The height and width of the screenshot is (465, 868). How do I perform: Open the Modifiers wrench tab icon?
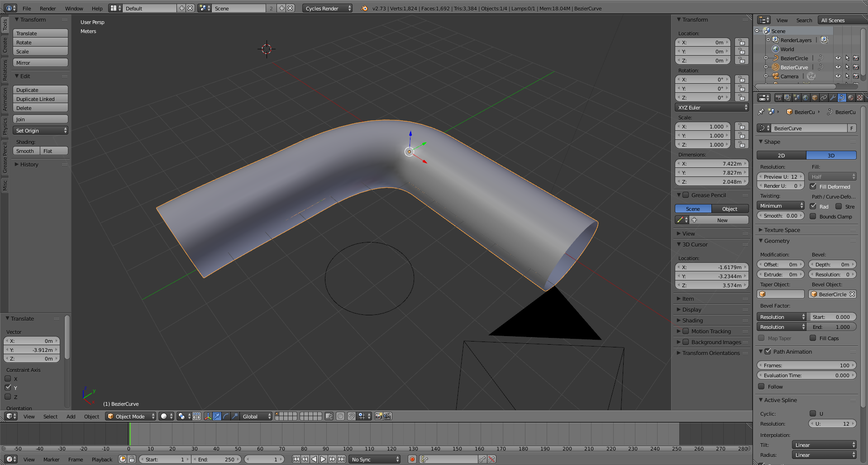tap(833, 98)
